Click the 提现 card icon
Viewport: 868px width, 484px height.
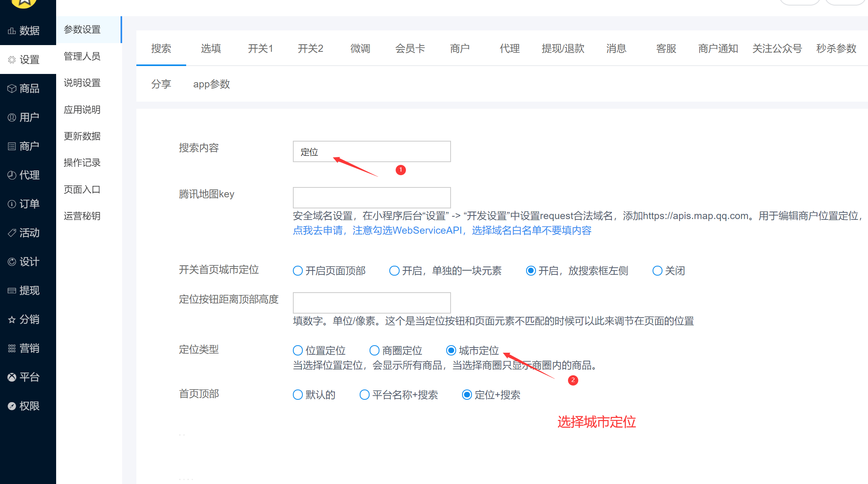tap(12, 291)
